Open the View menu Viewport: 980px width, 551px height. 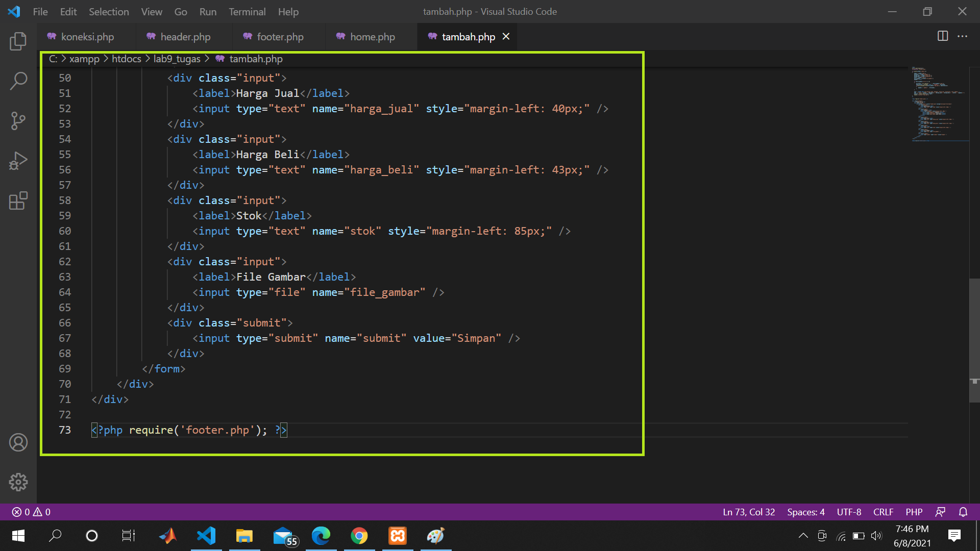(x=152, y=11)
